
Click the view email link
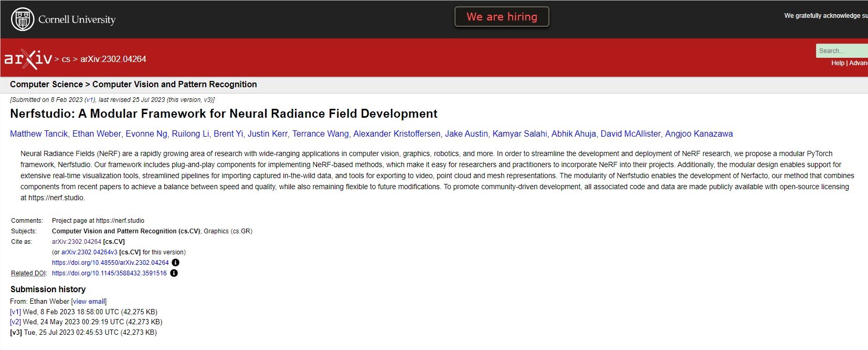89,302
